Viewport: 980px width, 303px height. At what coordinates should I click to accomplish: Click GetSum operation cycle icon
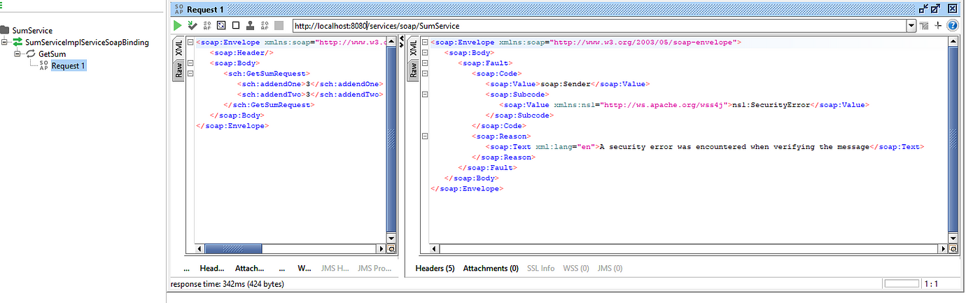31,54
